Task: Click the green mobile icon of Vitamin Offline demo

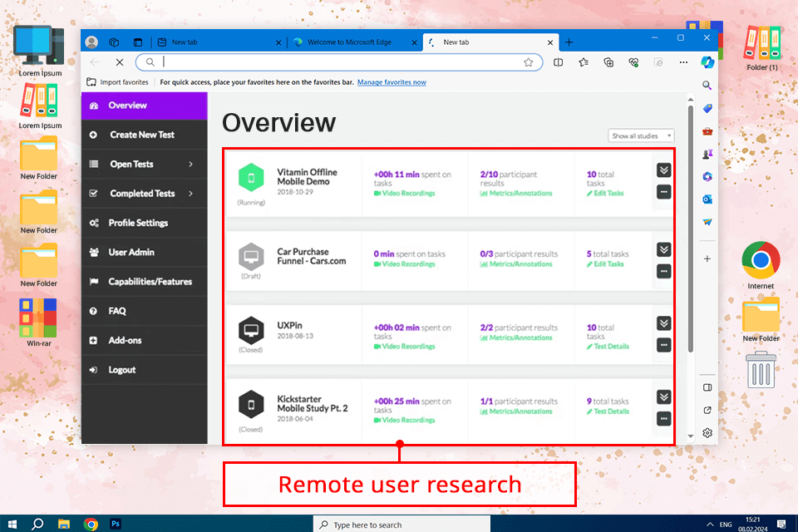Action: click(251, 178)
